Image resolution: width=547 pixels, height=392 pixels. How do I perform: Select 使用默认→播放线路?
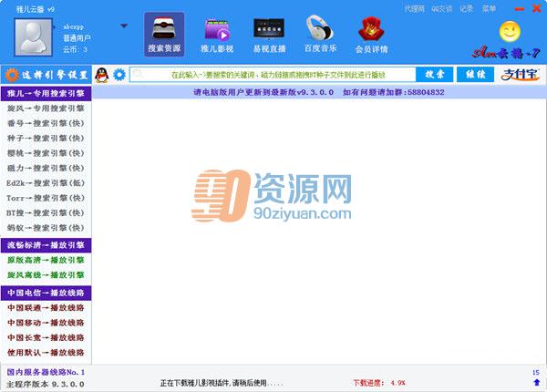tap(46, 353)
